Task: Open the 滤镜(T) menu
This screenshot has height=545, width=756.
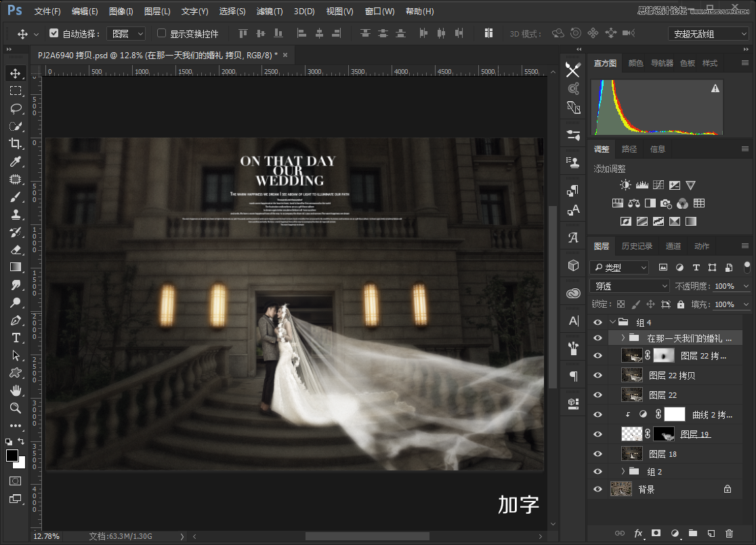Action: [x=270, y=12]
